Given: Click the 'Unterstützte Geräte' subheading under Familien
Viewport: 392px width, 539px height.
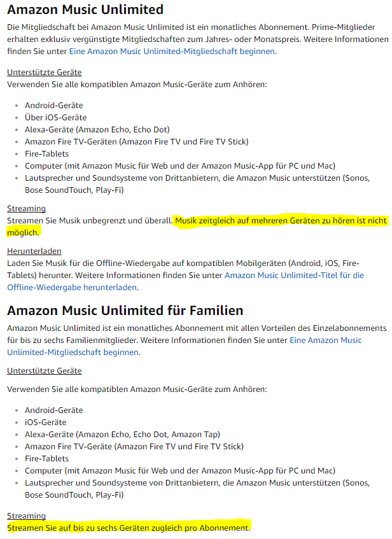Looking at the screenshot, I should point(45,371).
